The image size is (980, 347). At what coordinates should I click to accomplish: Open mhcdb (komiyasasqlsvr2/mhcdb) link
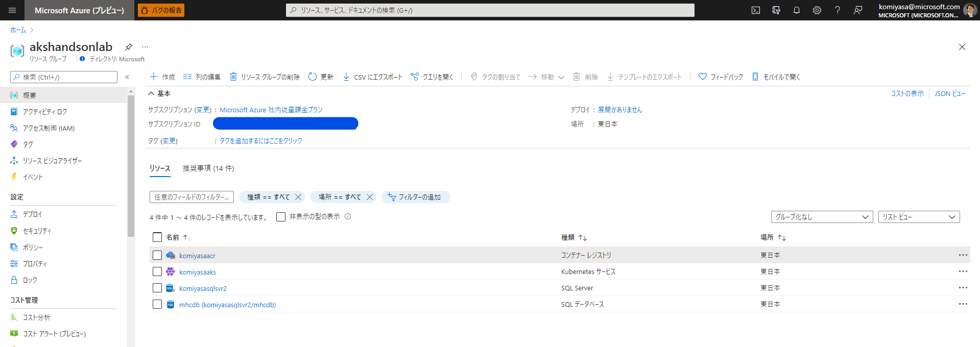[227, 305]
